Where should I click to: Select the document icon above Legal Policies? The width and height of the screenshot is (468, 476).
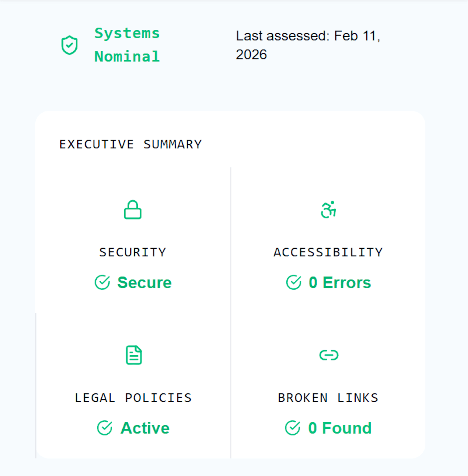click(x=133, y=355)
